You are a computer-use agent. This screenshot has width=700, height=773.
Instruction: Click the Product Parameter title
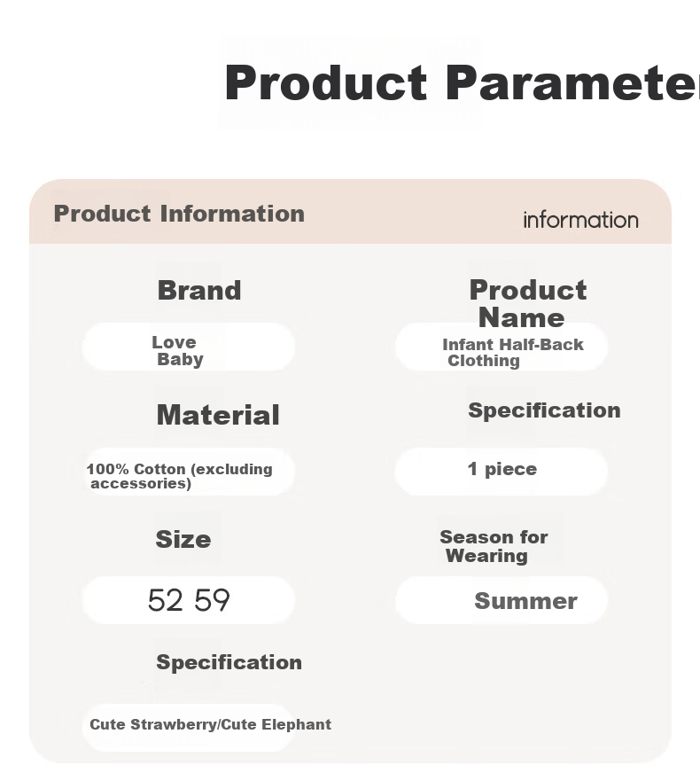(462, 82)
